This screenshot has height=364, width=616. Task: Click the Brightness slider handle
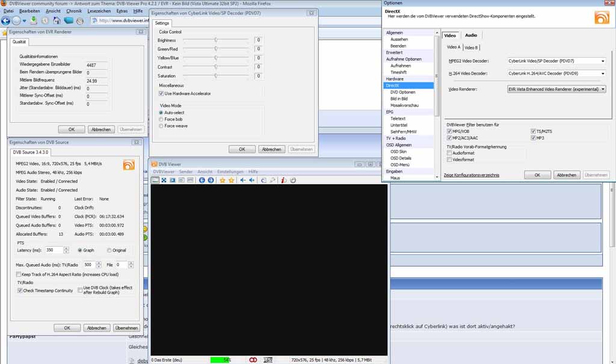[x=216, y=40]
